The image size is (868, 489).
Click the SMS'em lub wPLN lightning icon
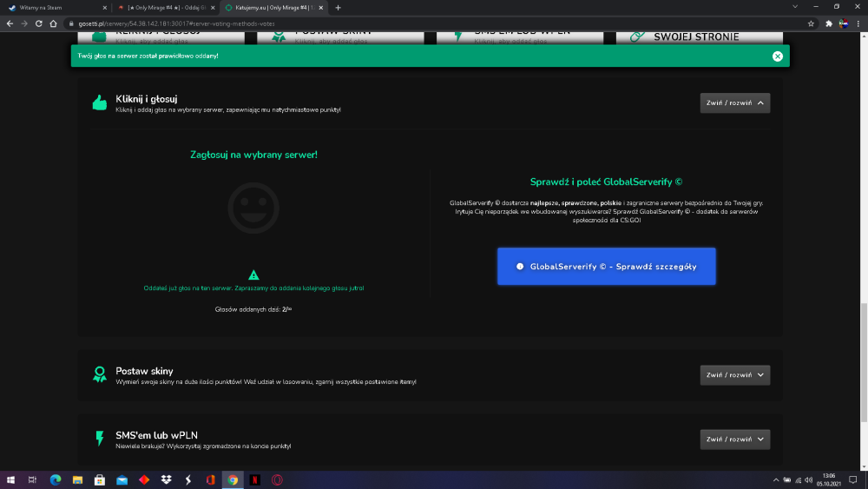100,439
